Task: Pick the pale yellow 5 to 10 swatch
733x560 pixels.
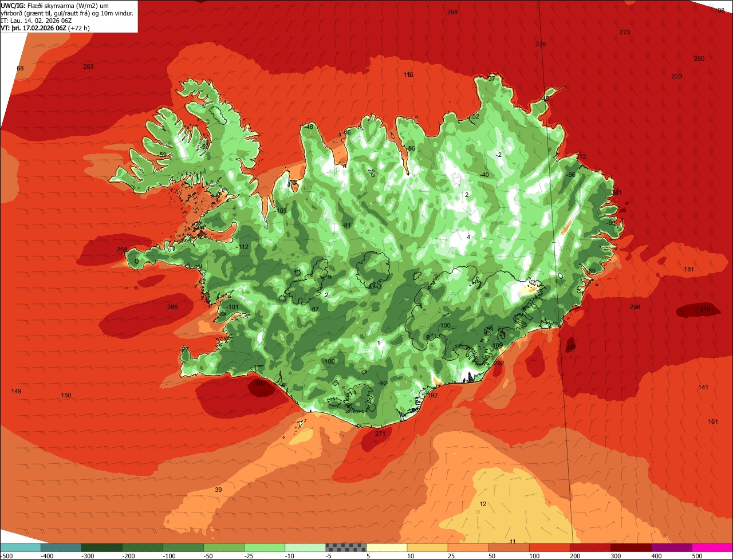Action: [386, 547]
